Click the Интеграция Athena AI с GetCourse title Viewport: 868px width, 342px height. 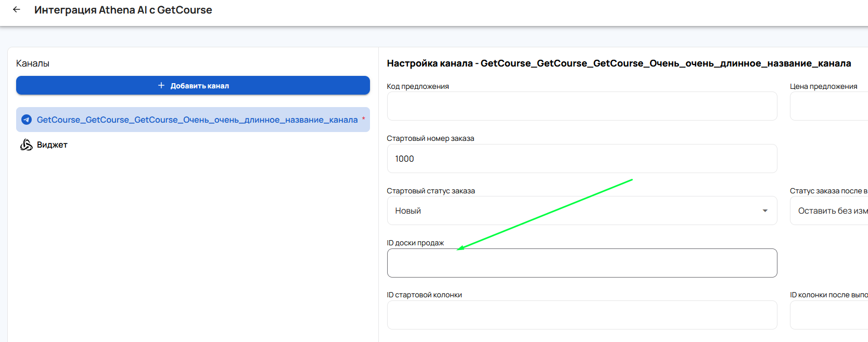tap(123, 10)
